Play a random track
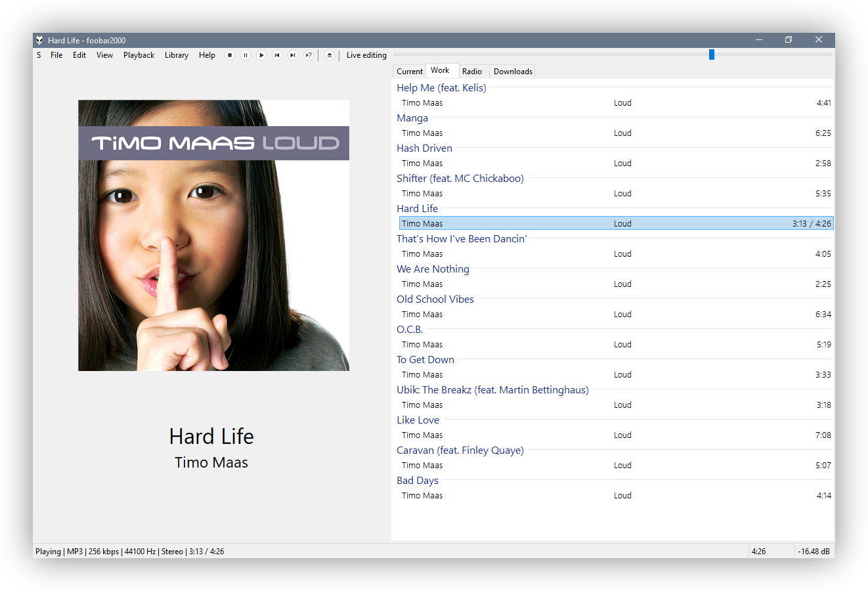868x591 pixels. point(309,55)
